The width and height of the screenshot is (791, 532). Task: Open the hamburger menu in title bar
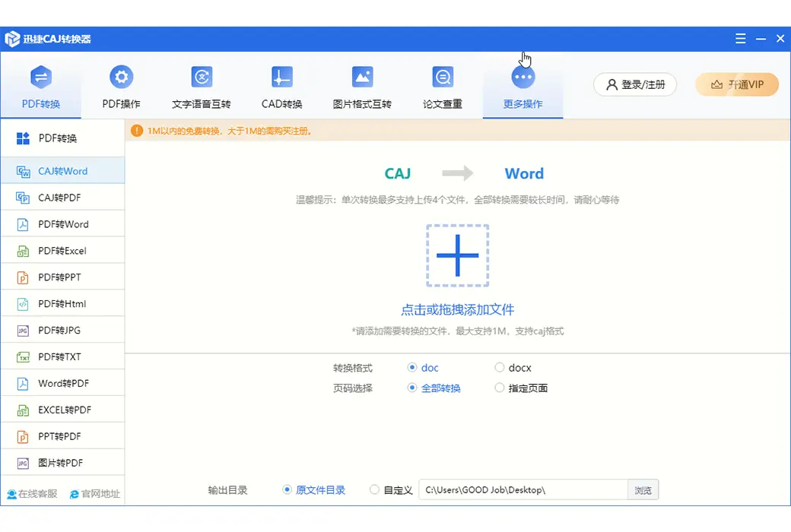click(740, 38)
